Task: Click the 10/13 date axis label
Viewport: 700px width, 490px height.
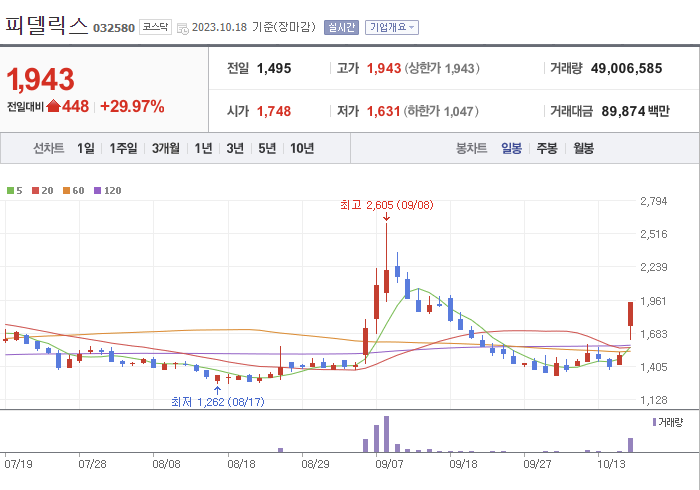Action: (611, 464)
